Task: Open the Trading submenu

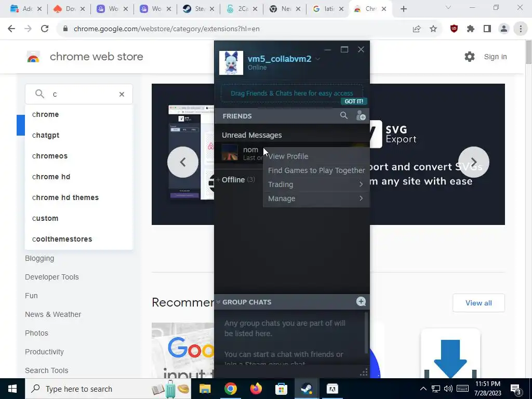Action: pyautogui.click(x=316, y=184)
